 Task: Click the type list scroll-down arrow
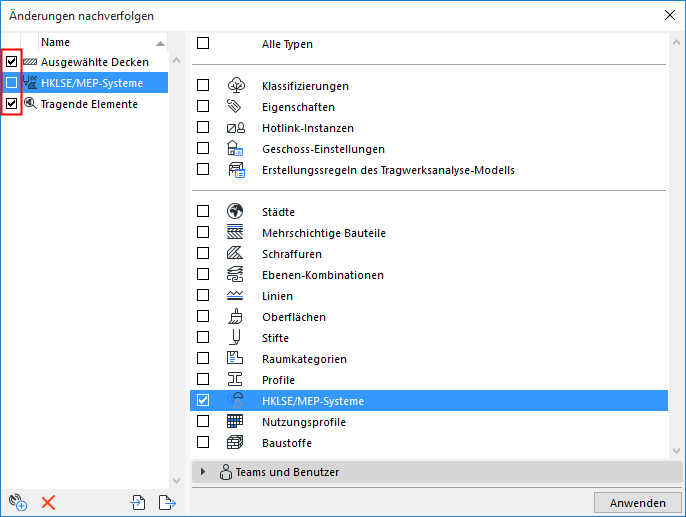(x=676, y=451)
